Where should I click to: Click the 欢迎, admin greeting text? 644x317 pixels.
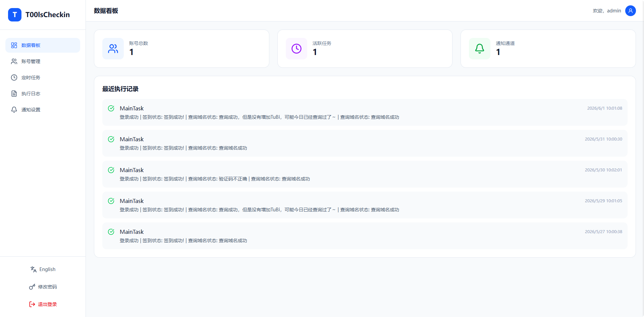pyautogui.click(x=607, y=11)
